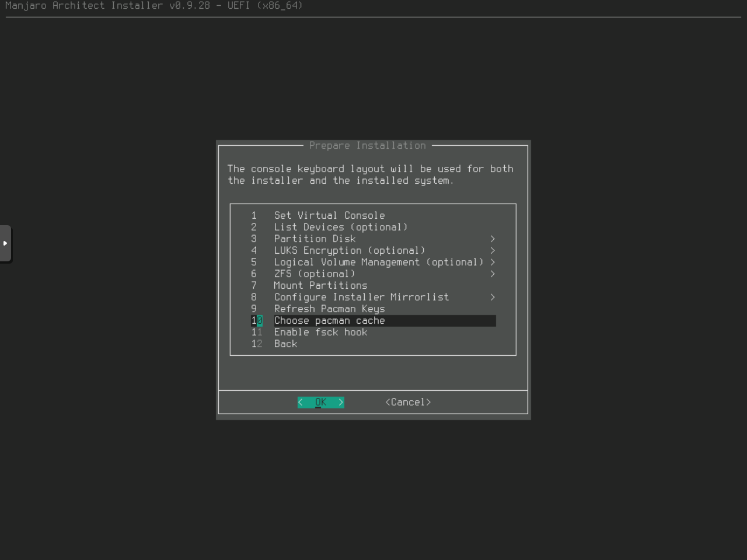Image resolution: width=747 pixels, height=560 pixels.
Task: Select Mount Partitions option
Action: 320,285
